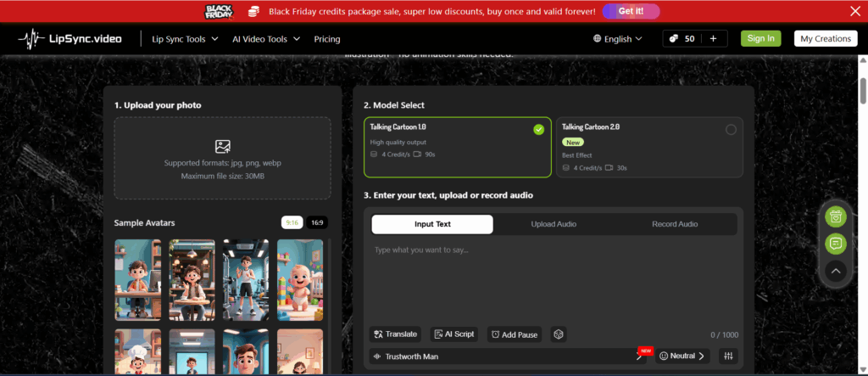Open My Creations
Viewport: 868px width, 376px height.
(826, 38)
